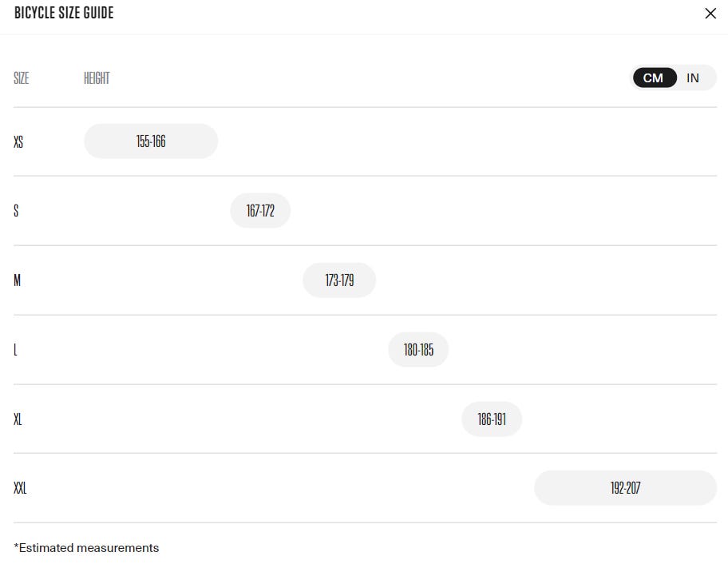The image size is (728, 568).
Task: Click the Bicycle Size Guide title
Action: [64, 14]
